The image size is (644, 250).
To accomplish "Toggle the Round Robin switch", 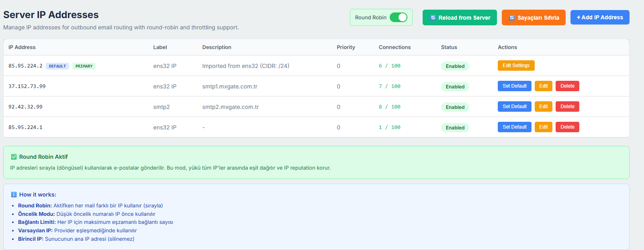I will [399, 17].
